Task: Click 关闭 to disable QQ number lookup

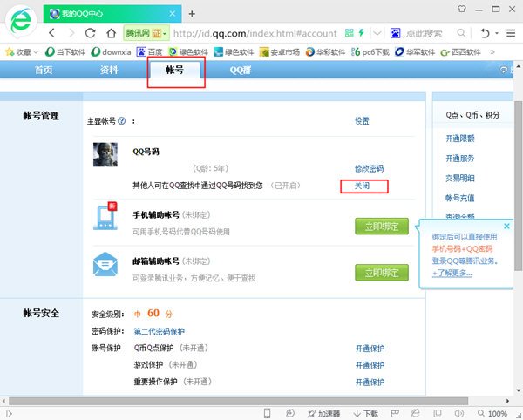Action: 362,186
